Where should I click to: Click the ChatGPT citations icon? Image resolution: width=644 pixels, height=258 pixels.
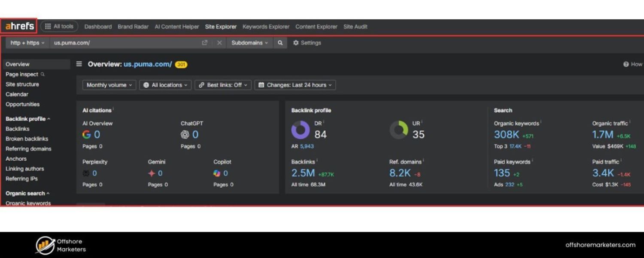[x=185, y=135]
